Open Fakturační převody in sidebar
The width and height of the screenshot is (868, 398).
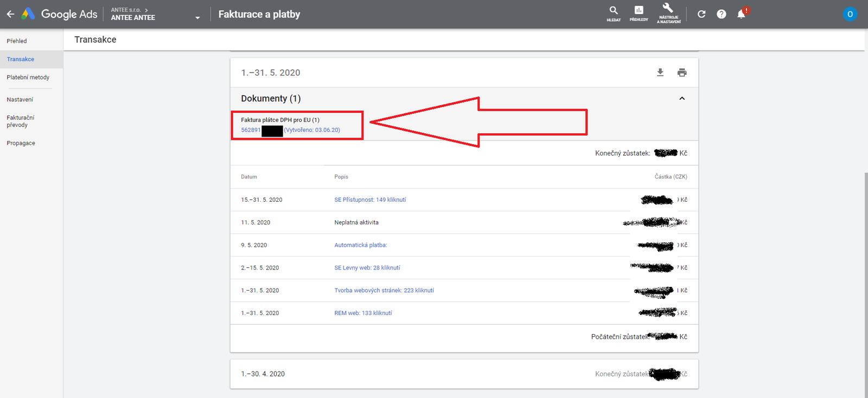tap(21, 121)
